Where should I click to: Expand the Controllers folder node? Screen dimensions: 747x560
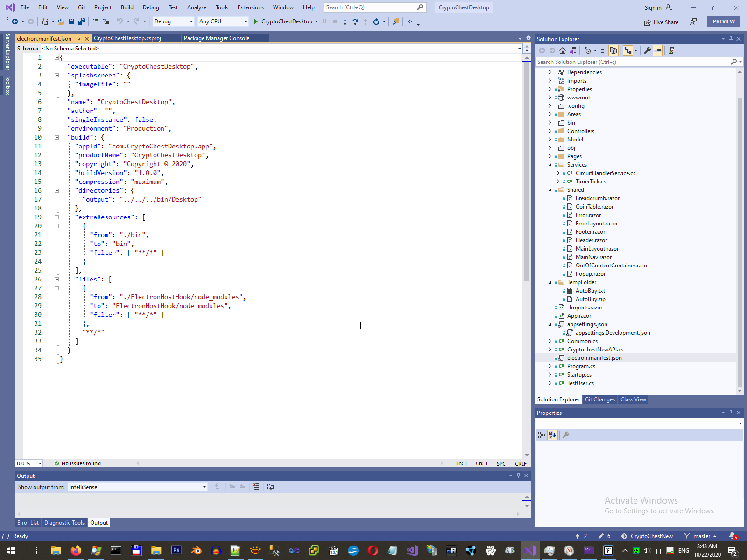tap(550, 131)
